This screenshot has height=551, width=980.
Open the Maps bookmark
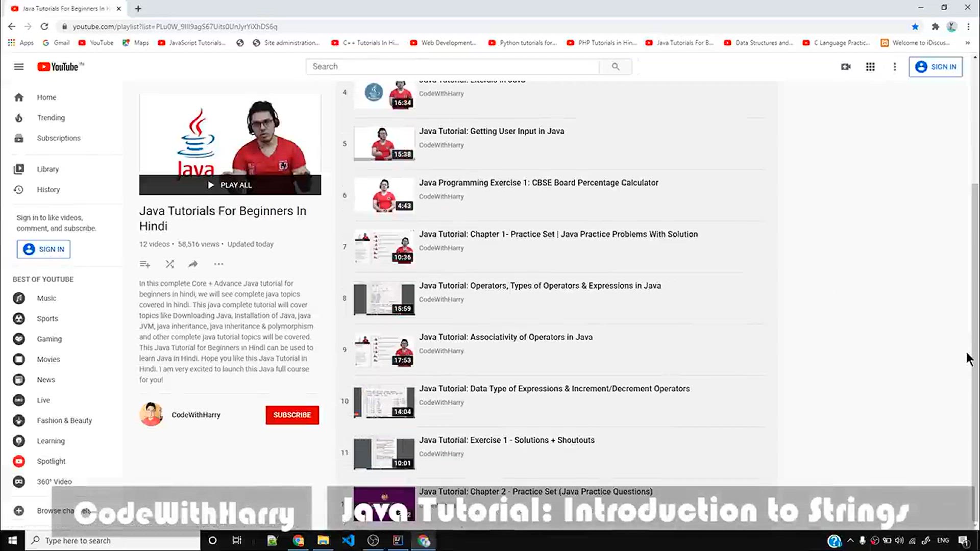point(136,43)
